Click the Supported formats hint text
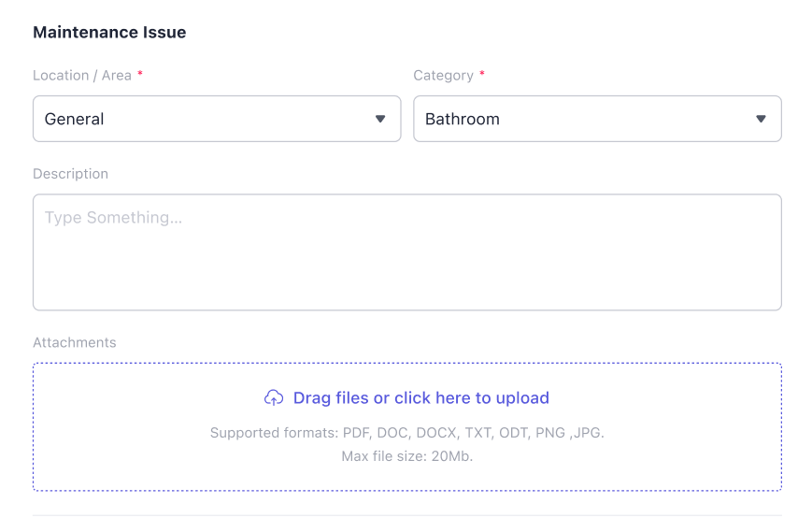The height and width of the screenshot is (532, 812). tap(406, 433)
